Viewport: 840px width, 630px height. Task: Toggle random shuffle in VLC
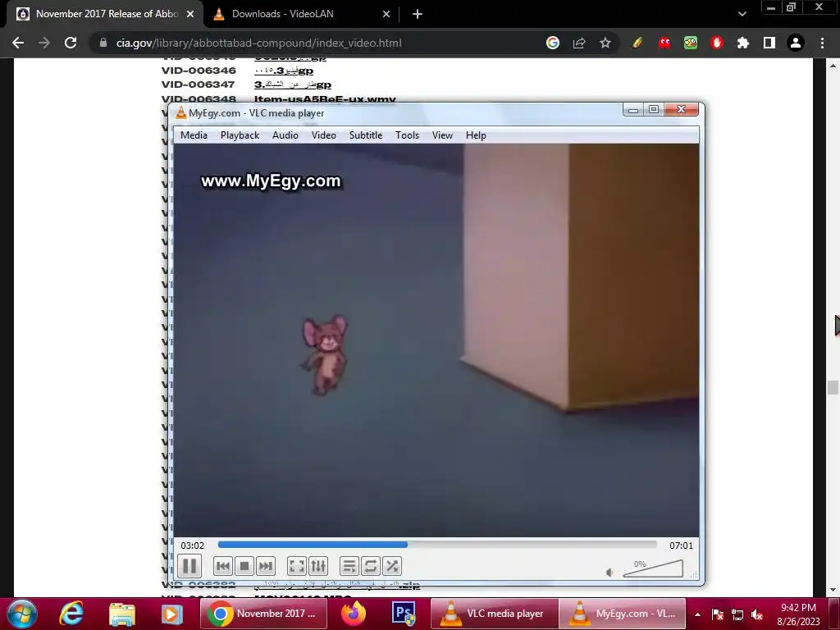(x=391, y=566)
